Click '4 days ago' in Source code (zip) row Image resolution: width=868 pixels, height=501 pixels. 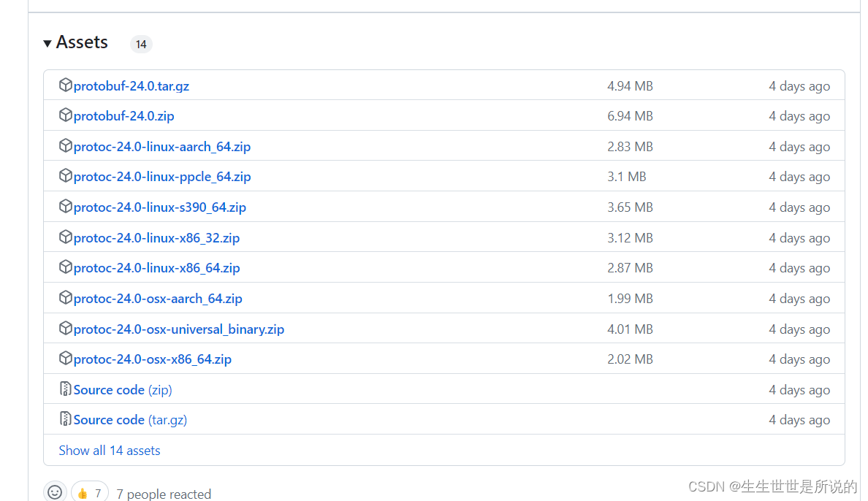coord(799,390)
